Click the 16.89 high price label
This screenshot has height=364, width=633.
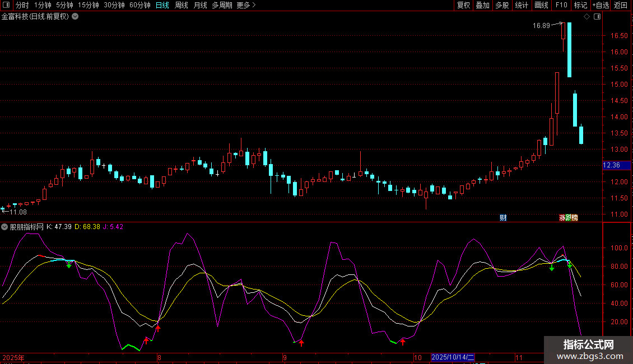[x=541, y=25]
